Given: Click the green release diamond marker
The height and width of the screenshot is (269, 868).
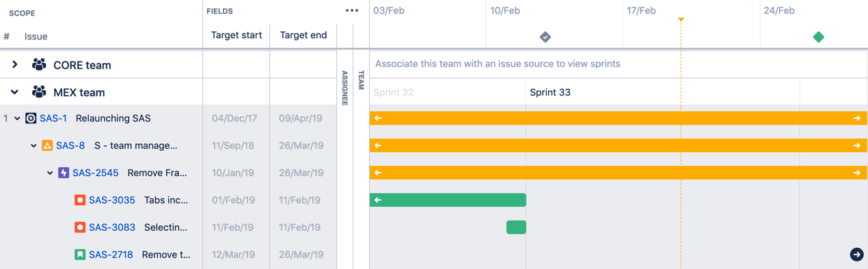Looking at the screenshot, I should (819, 37).
